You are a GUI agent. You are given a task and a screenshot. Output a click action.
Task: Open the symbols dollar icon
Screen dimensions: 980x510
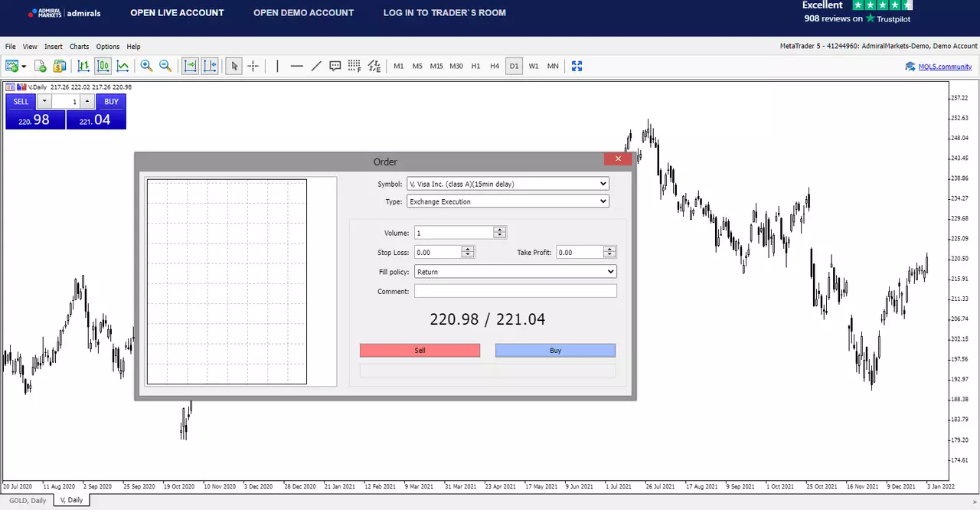(x=59, y=66)
